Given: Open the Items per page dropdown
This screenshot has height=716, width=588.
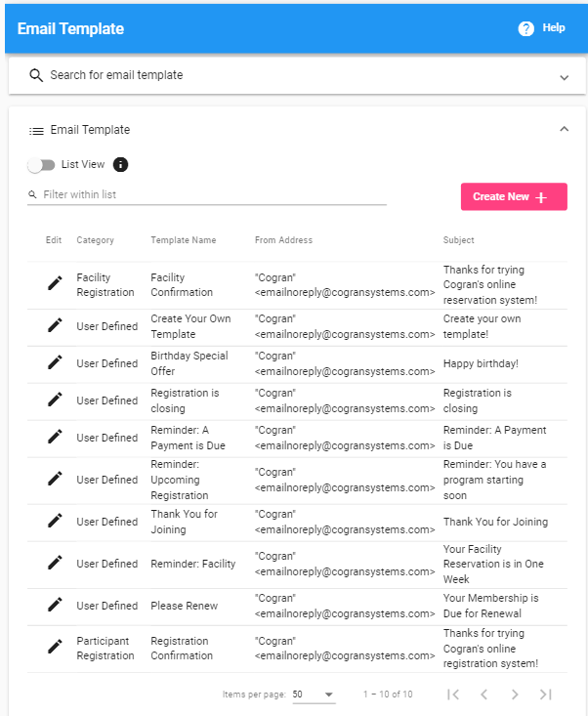Looking at the screenshot, I should click(x=315, y=695).
